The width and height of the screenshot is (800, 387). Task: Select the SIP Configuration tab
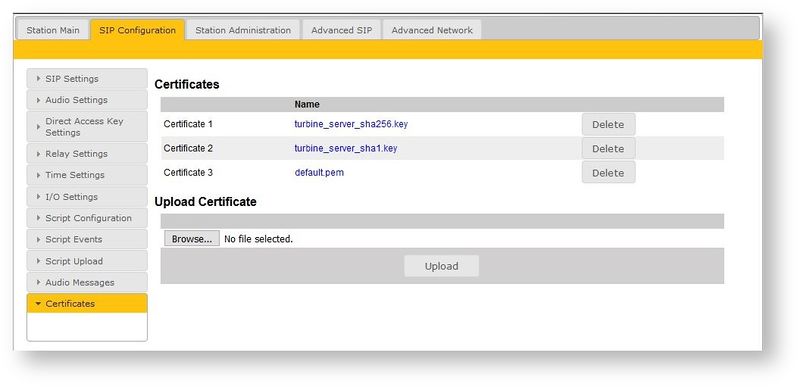(137, 30)
